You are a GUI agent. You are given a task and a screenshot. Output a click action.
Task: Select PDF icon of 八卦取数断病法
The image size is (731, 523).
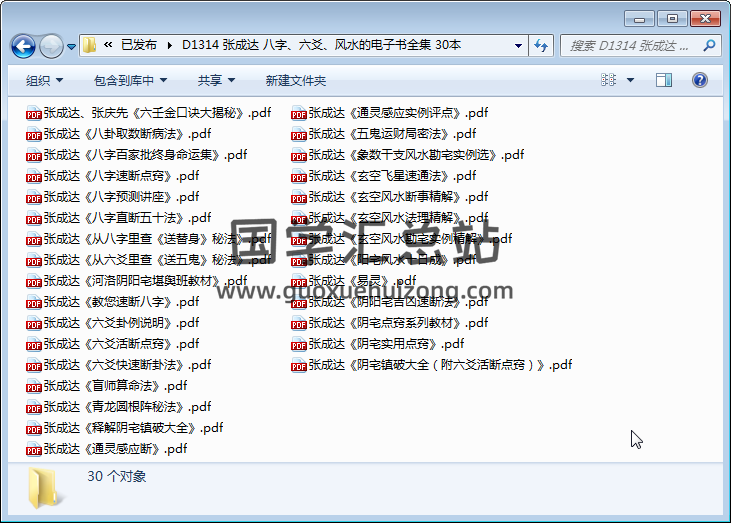tap(34, 134)
